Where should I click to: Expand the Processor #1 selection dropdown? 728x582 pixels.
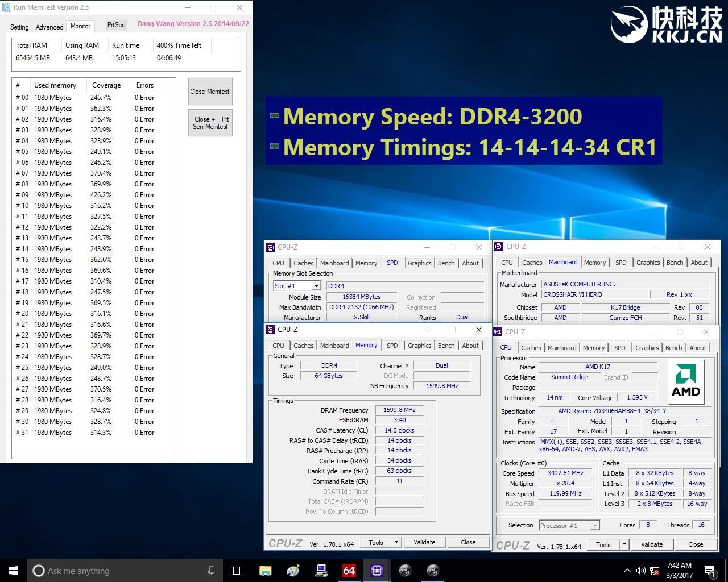click(x=595, y=526)
